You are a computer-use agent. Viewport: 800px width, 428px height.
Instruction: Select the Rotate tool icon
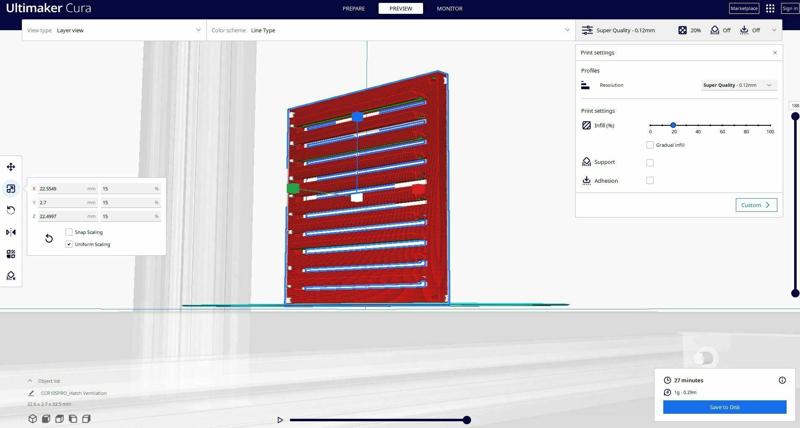[11, 210]
